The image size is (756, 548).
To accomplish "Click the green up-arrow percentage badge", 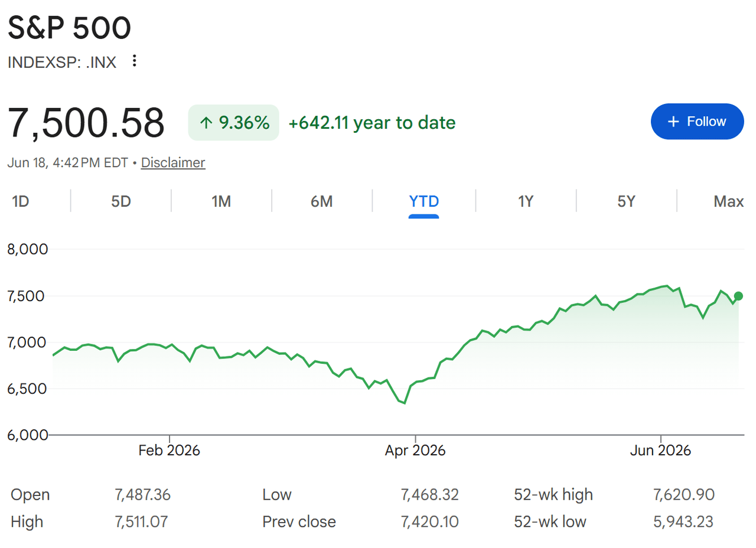I will tap(233, 123).
